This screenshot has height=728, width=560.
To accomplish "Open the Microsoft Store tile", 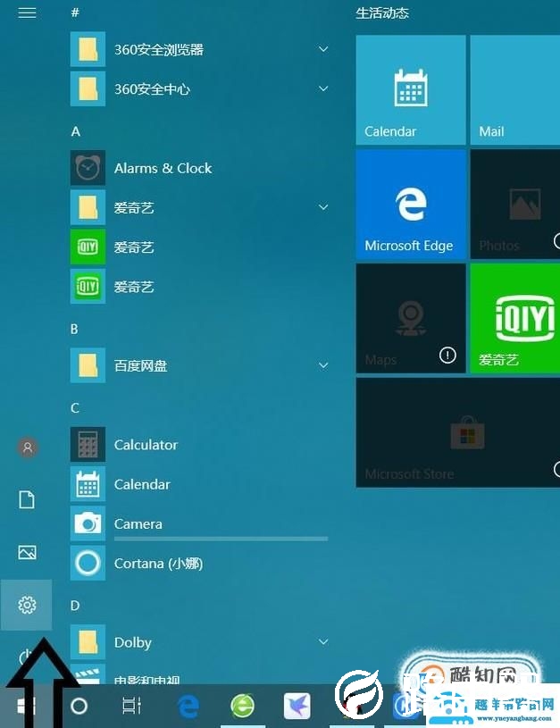I will (x=458, y=432).
